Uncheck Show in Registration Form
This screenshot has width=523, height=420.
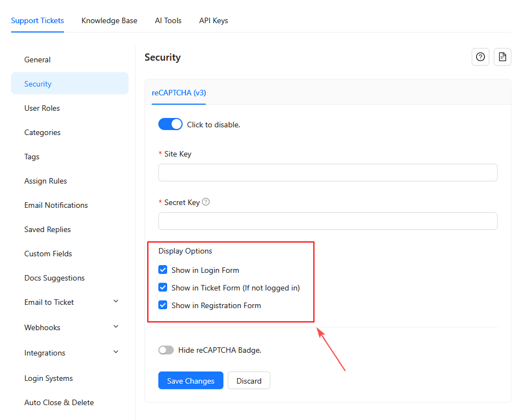pos(163,305)
